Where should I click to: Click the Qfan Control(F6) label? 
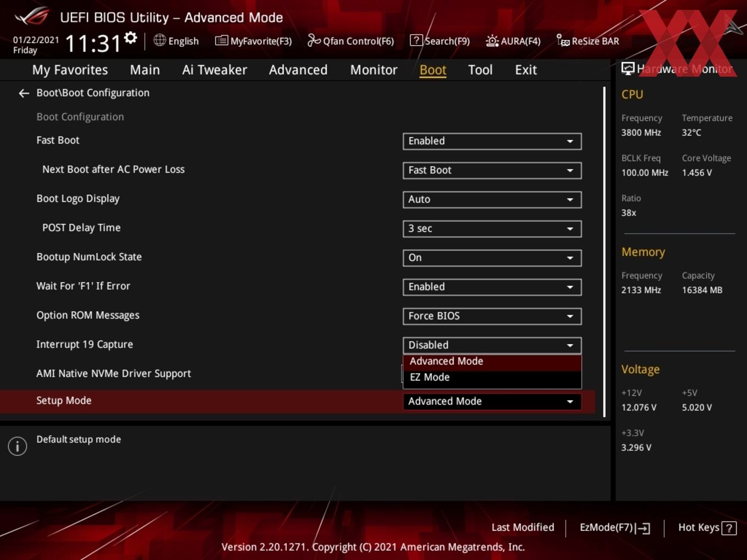(x=359, y=41)
